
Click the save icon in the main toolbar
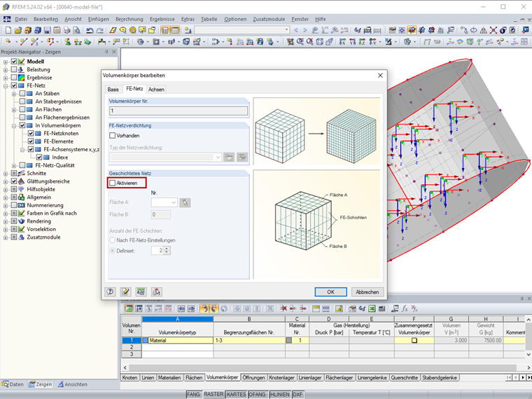point(46,30)
